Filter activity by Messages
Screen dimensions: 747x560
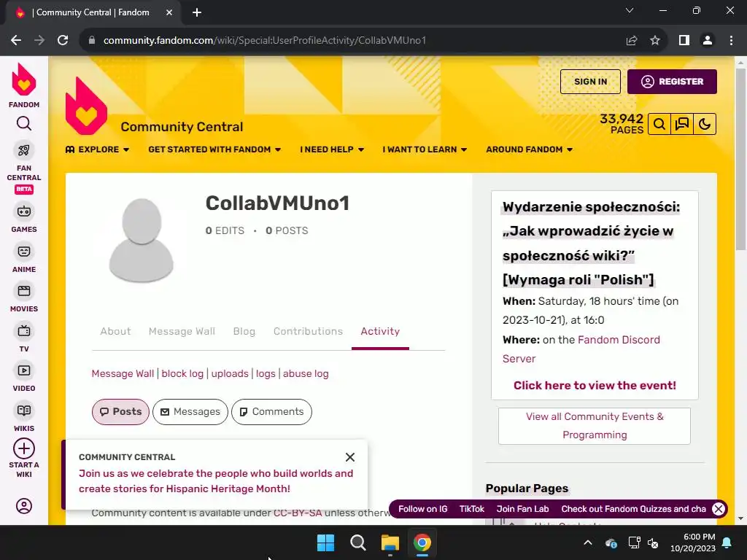click(190, 412)
